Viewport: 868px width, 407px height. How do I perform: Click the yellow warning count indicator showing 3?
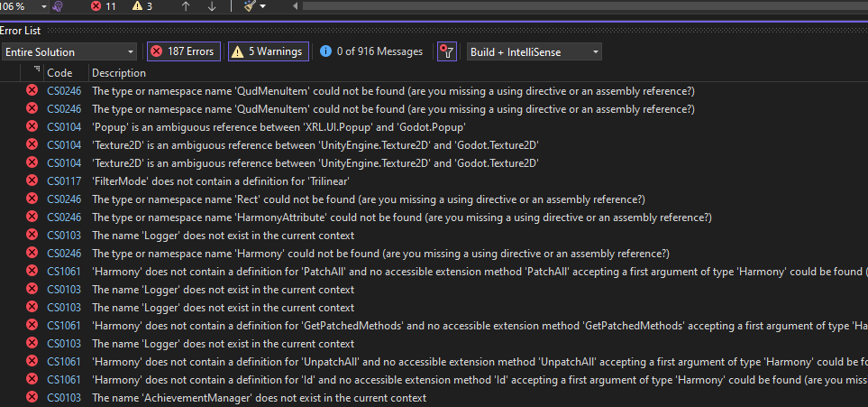click(142, 6)
